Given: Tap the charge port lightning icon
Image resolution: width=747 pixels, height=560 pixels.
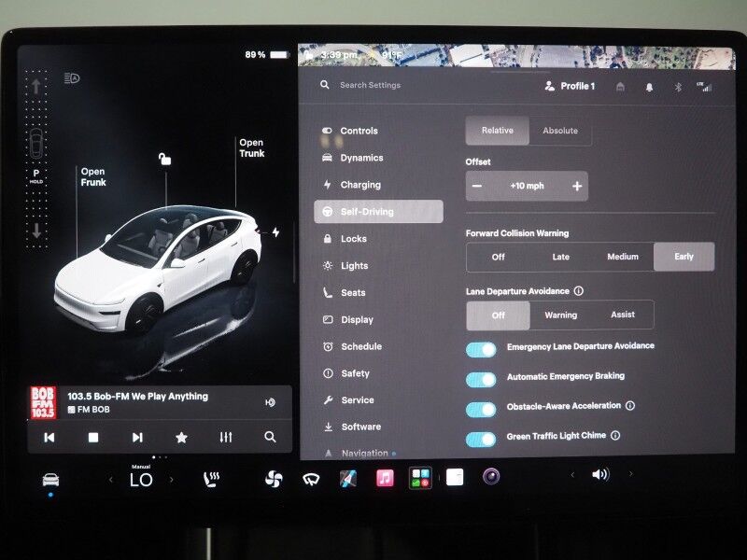Looking at the screenshot, I should tap(275, 231).
